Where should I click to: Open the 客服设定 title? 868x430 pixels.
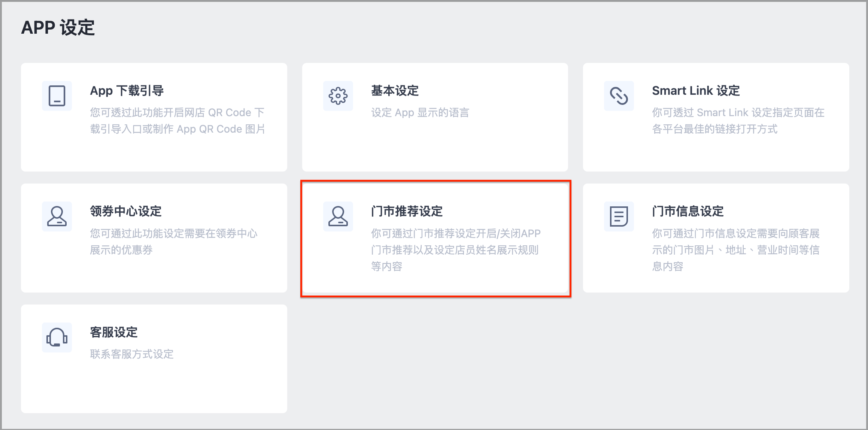(114, 332)
